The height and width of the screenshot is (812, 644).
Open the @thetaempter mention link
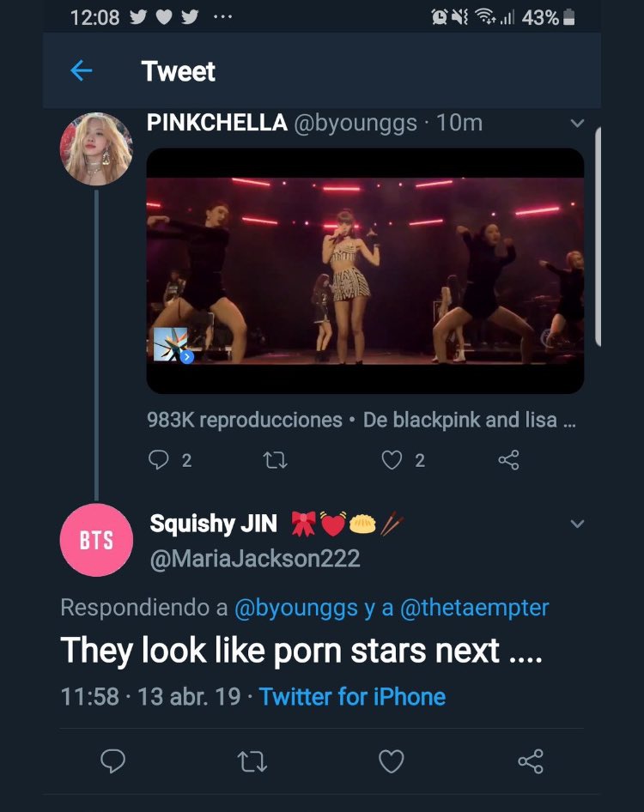(x=475, y=608)
